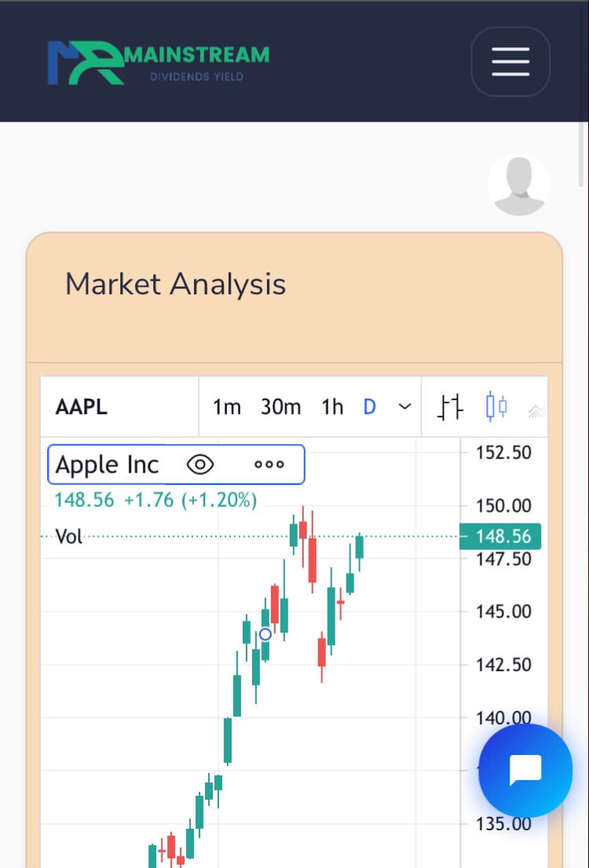Open the AAPL symbol search
The height and width of the screenshot is (868, 589).
pyautogui.click(x=82, y=407)
